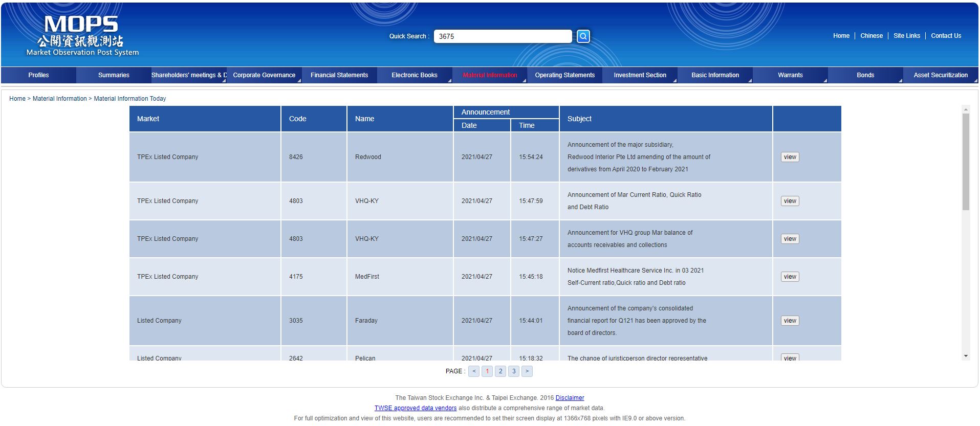The image size is (980, 426).
Task: Select the Operating Statements menu item
Action: [x=564, y=75]
